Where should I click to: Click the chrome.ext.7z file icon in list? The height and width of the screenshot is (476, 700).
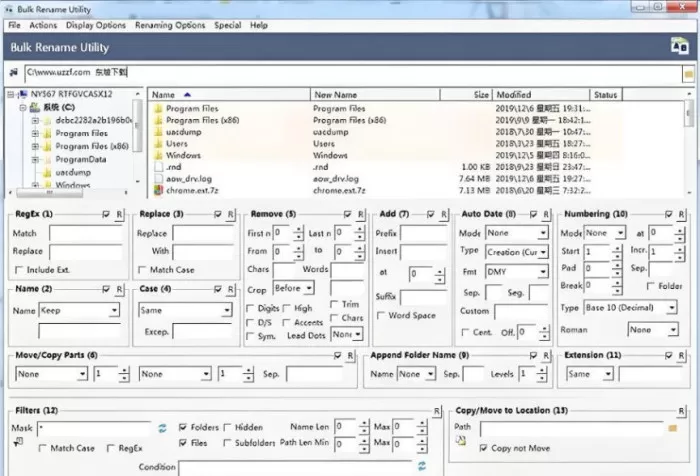158,191
